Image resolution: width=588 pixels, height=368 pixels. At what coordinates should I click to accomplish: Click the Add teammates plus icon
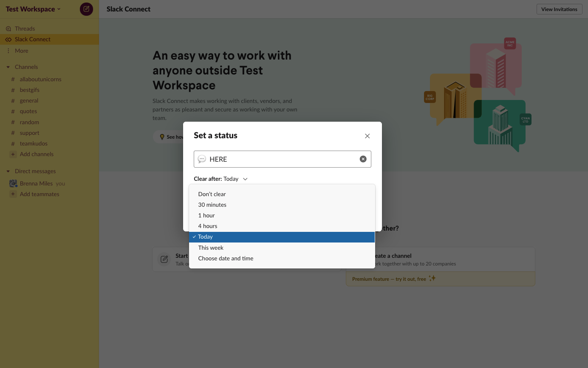click(13, 194)
